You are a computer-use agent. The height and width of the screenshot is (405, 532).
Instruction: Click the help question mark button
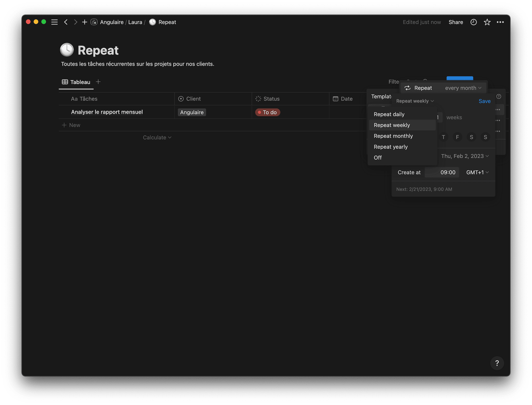pyautogui.click(x=497, y=363)
